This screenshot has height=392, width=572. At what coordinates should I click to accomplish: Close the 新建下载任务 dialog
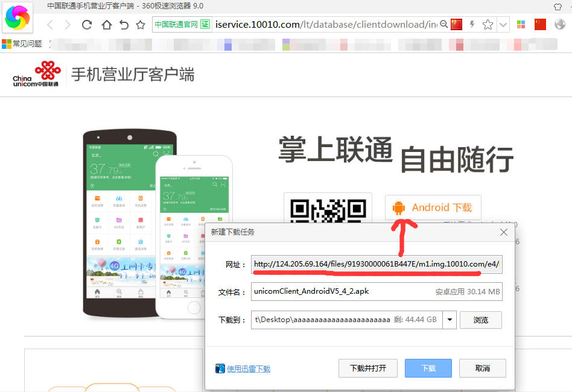[x=504, y=232]
